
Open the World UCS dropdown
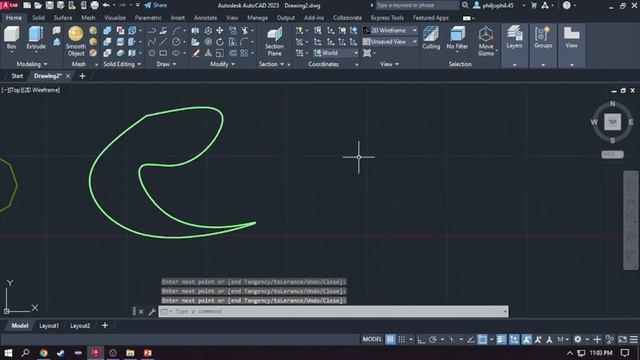(x=336, y=53)
